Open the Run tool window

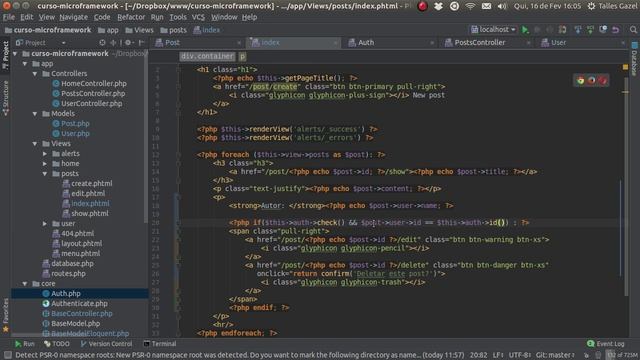coord(24,344)
